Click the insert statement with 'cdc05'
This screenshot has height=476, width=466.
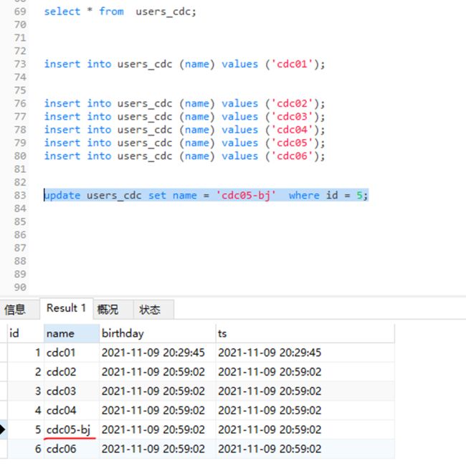click(x=184, y=143)
